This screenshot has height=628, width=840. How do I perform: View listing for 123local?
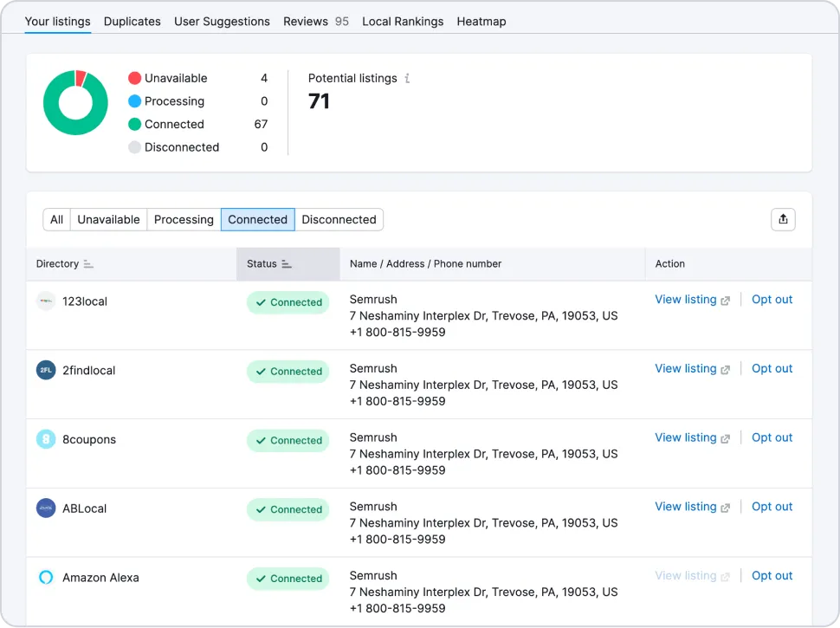click(x=692, y=300)
